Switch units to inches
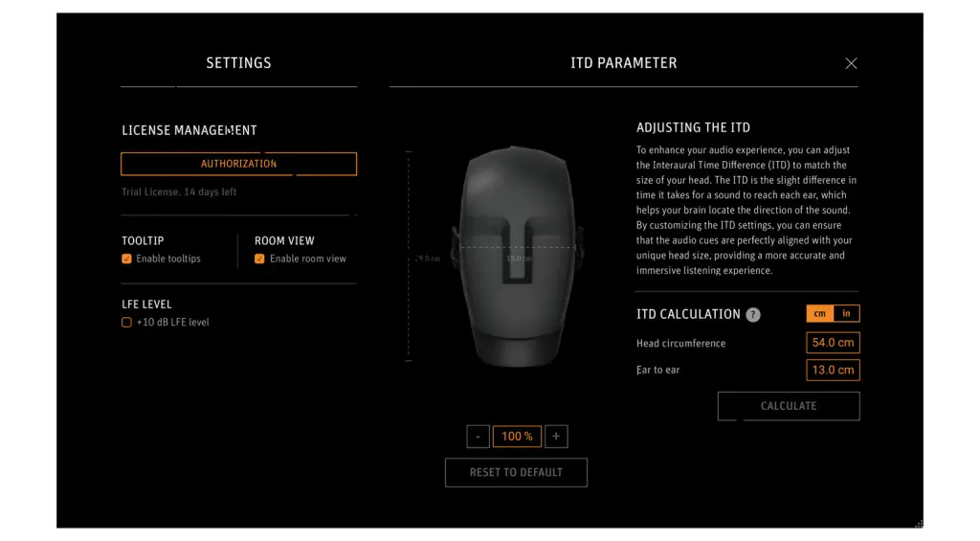This screenshot has height=541, width=980. [x=846, y=313]
